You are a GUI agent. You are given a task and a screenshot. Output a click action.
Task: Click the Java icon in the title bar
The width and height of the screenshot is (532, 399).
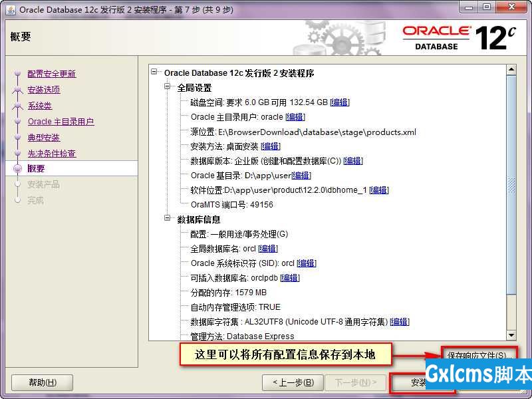coord(11,9)
